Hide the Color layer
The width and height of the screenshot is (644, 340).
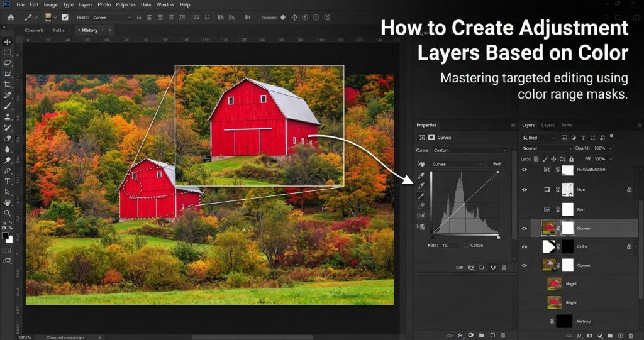525,247
